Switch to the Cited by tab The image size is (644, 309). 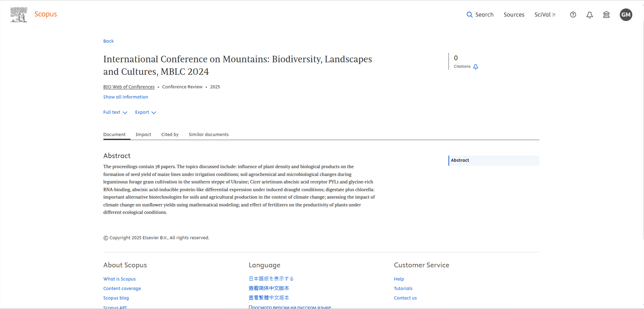pos(170,134)
